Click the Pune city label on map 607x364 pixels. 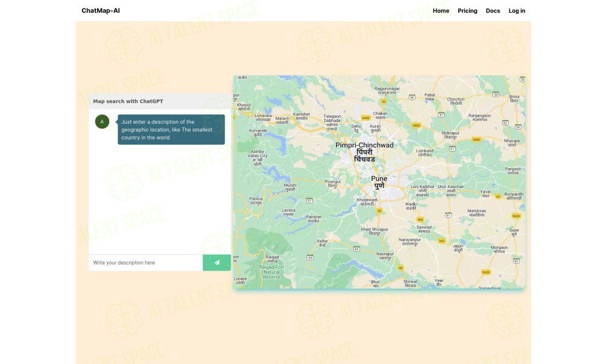click(x=379, y=182)
